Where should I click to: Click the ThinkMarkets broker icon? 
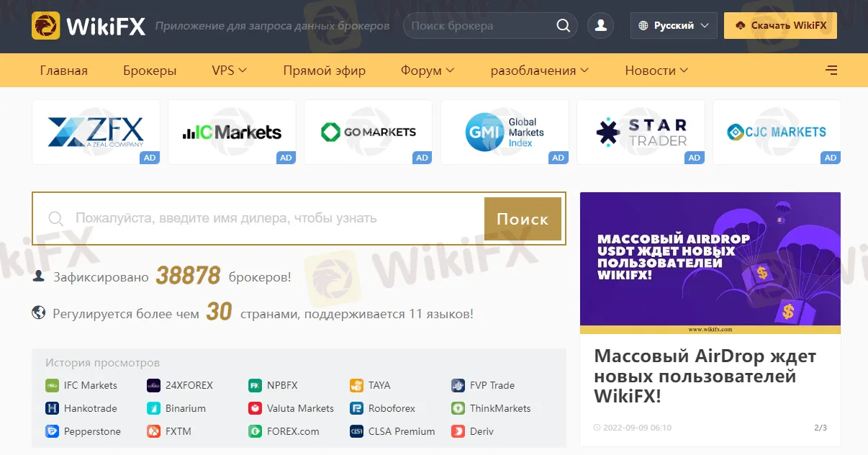[458, 408]
